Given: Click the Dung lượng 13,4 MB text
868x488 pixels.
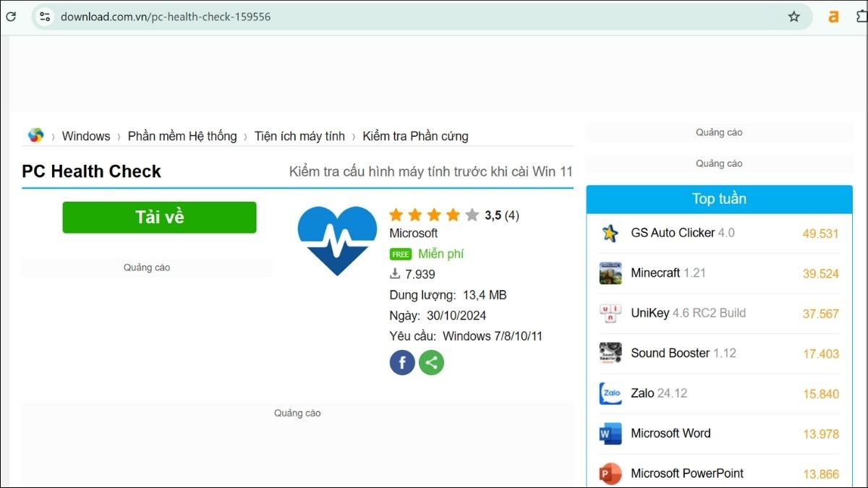Looking at the screenshot, I should (448, 295).
